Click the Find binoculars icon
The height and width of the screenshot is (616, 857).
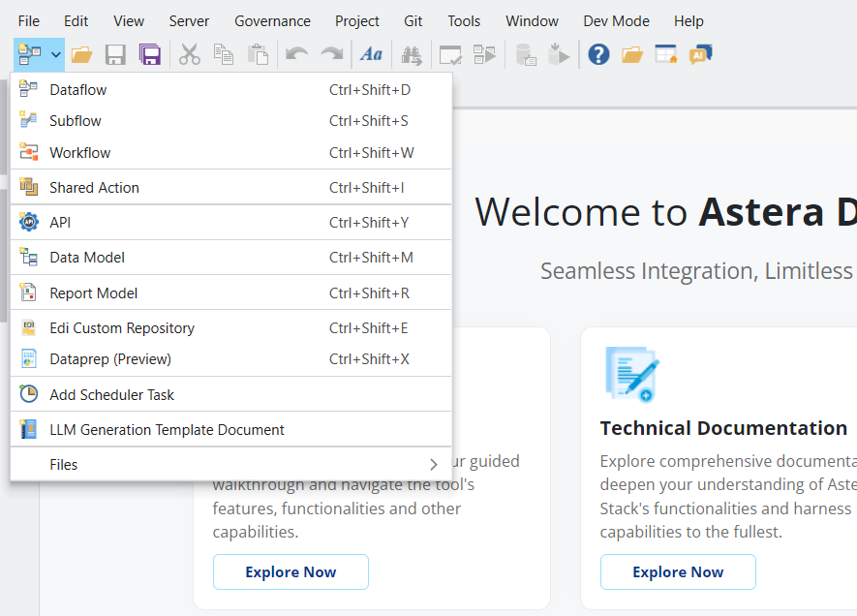point(412,55)
